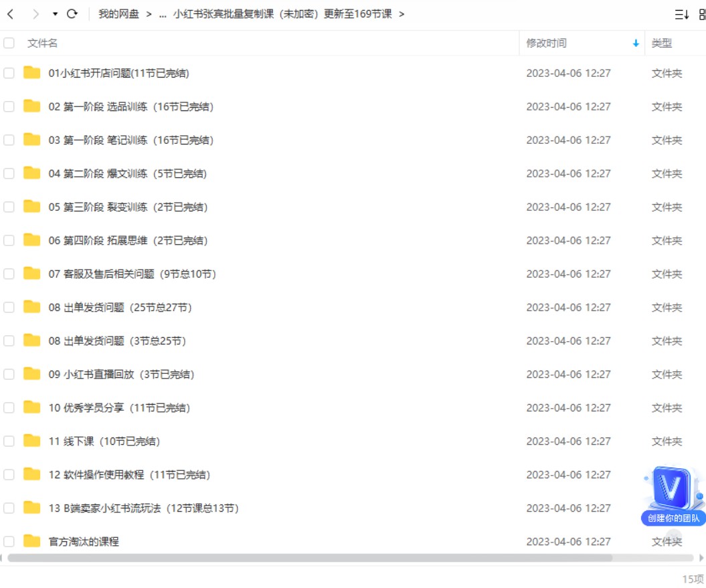The height and width of the screenshot is (588, 706).
Task: Check the 04 第二阶段 爆文训练 checkbox
Action: pyautogui.click(x=9, y=173)
